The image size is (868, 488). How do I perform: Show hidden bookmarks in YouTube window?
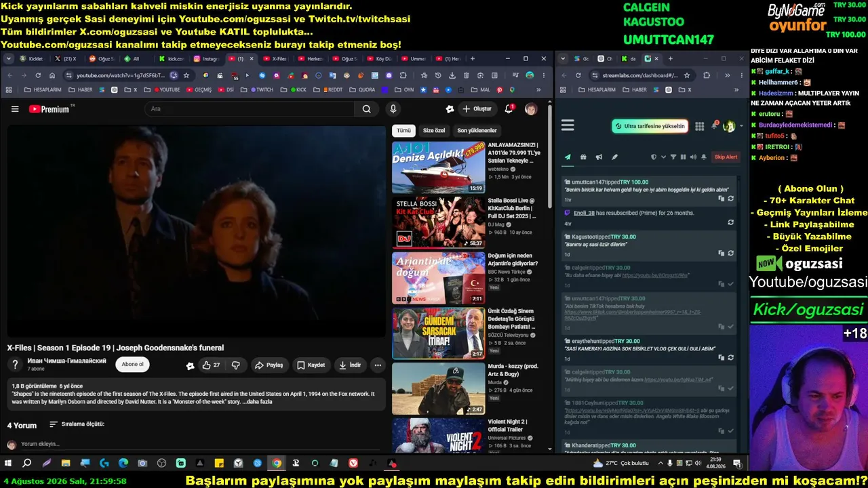coord(538,90)
